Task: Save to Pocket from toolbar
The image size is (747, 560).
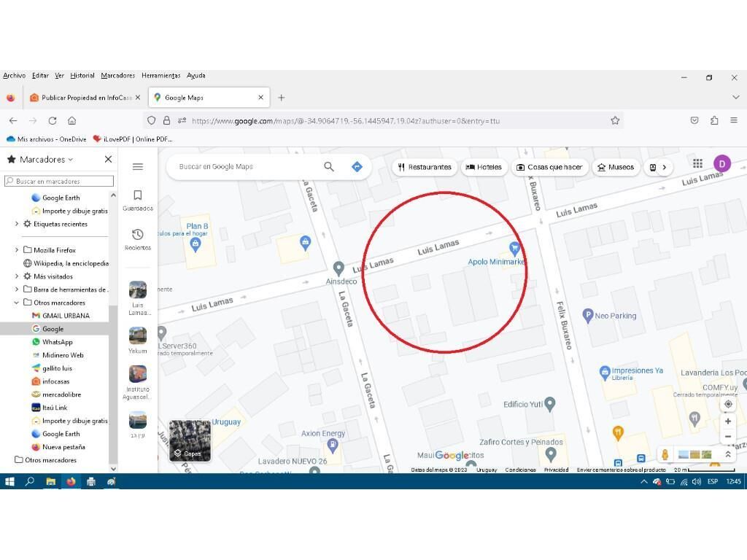Action: [x=694, y=120]
